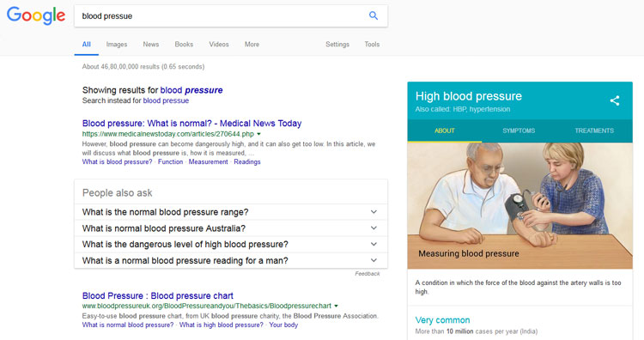Open the Books tab
Screen dimensions: 644x340
click(x=184, y=45)
